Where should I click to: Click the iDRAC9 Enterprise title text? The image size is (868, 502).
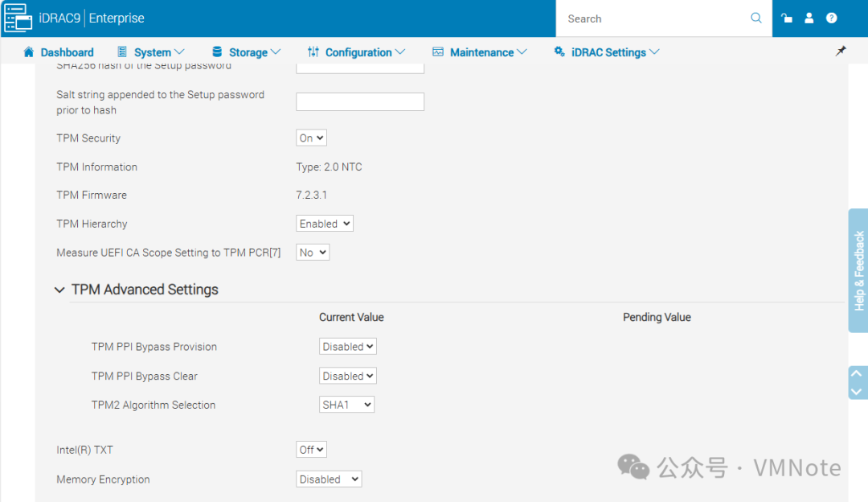(x=92, y=19)
